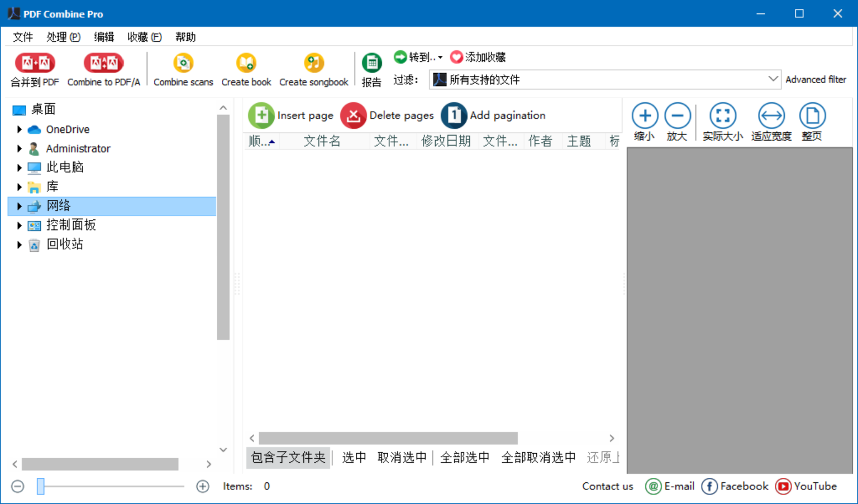Click the 全部选中 button
Screen dimensions: 858x504
click(465, 458)
